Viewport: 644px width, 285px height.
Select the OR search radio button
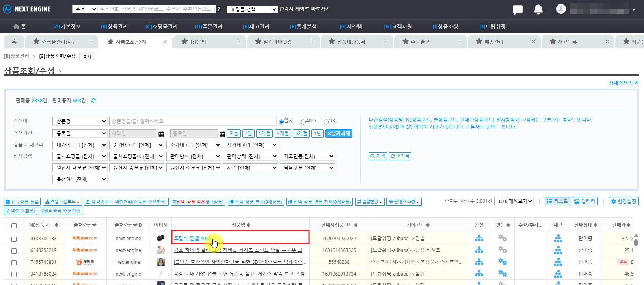326,122
